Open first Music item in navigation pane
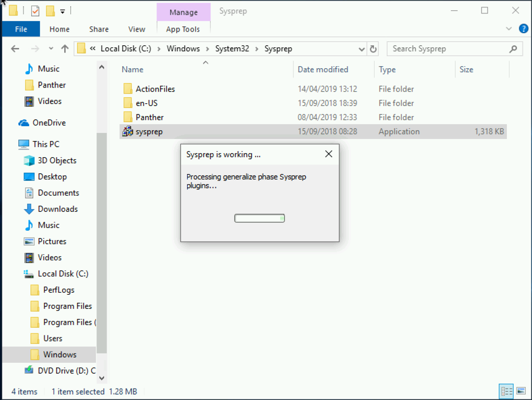 [x=49, y=69]
